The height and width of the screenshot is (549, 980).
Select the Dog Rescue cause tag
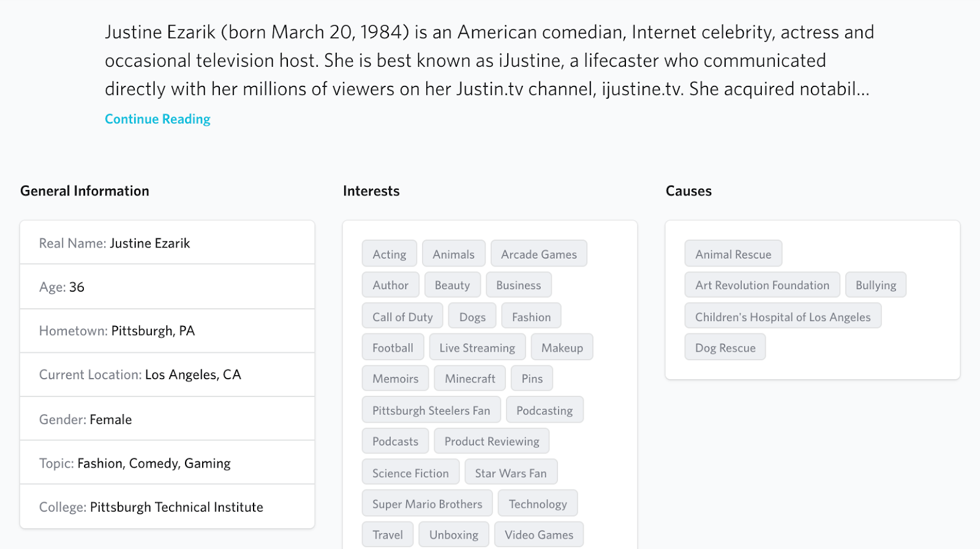(725, 347)
